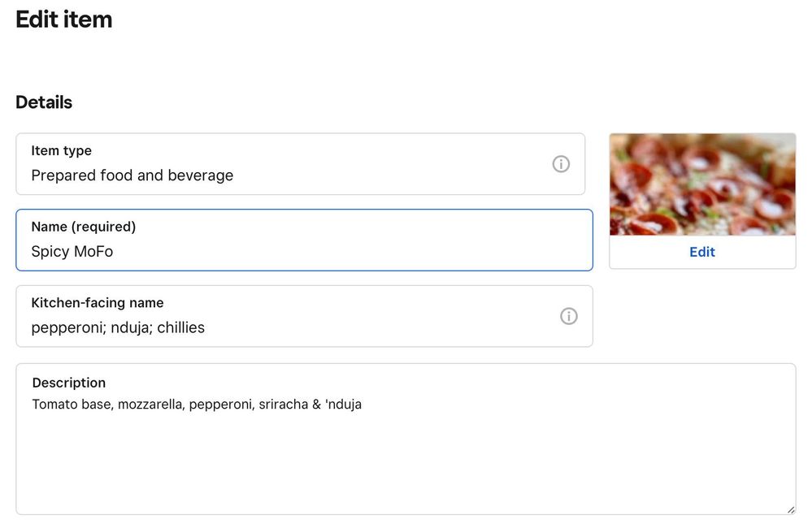Viewport: 812px width, 524px height.
Task: Place cursor in "pepperoni; nduja; chillies" text
Action: pyautogui.click(x=118, y=328)
